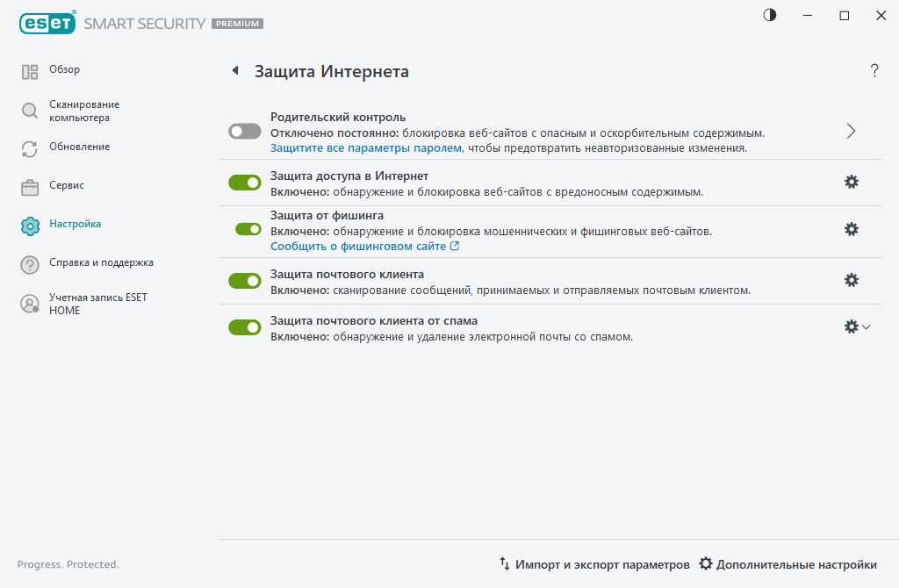Go back using the arrow near Защита Интернета
899x588 pixels.
coord(234,71)
